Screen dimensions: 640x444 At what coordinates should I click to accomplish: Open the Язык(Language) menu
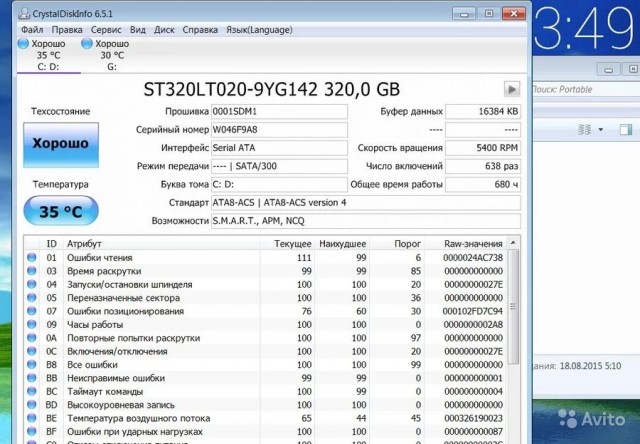[259, 30]
